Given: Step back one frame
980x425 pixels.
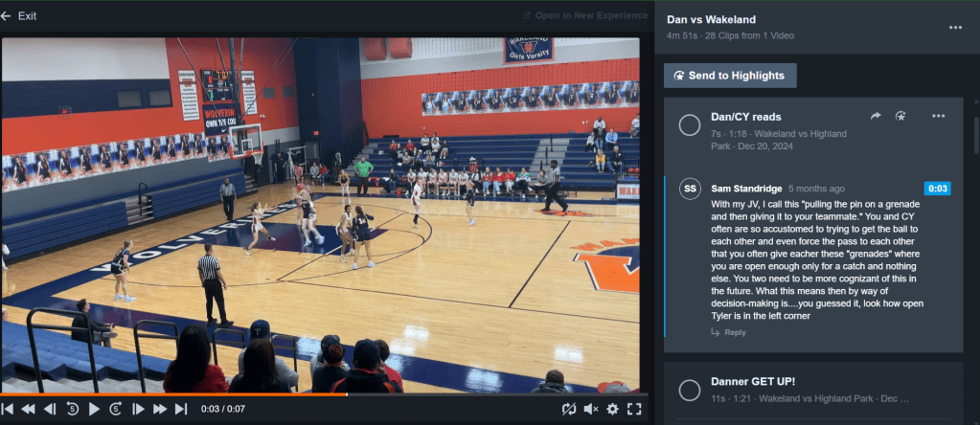Looking at the screenshot, I should (x=50, y=409).
